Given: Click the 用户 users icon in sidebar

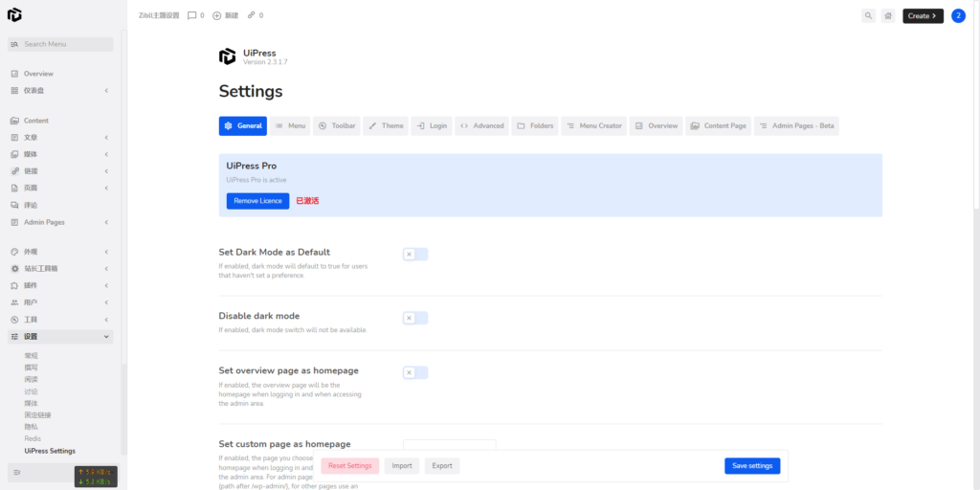Looking at the screenshot, I should pyautogui.click(x=14, y=302).
